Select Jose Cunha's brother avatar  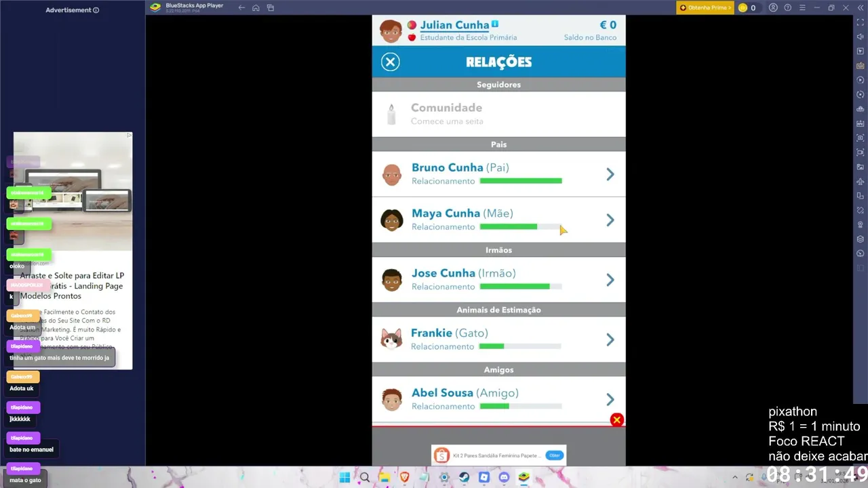coord(392,280)
